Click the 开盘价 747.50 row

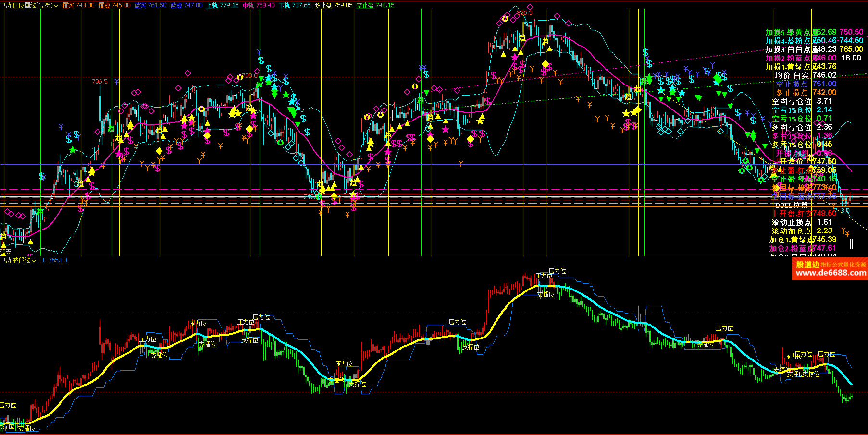pyautogui.click(x=808, y=162)
